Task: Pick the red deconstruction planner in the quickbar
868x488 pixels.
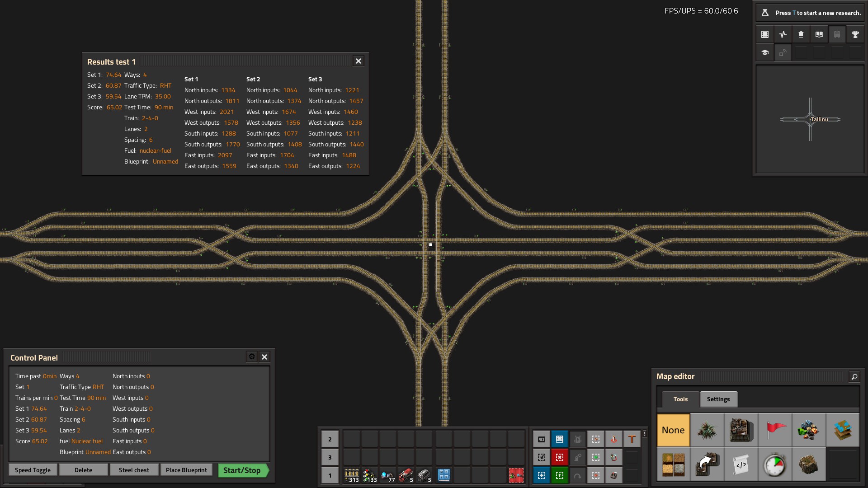Action: tap(516, 475)
